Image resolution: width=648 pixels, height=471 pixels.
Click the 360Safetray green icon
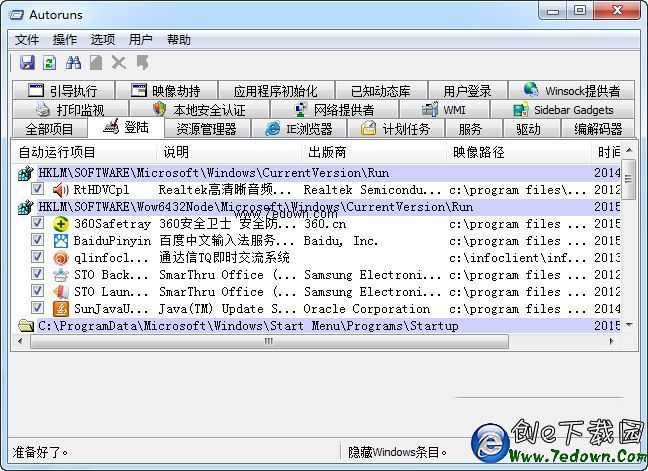[x=61, y=224]
